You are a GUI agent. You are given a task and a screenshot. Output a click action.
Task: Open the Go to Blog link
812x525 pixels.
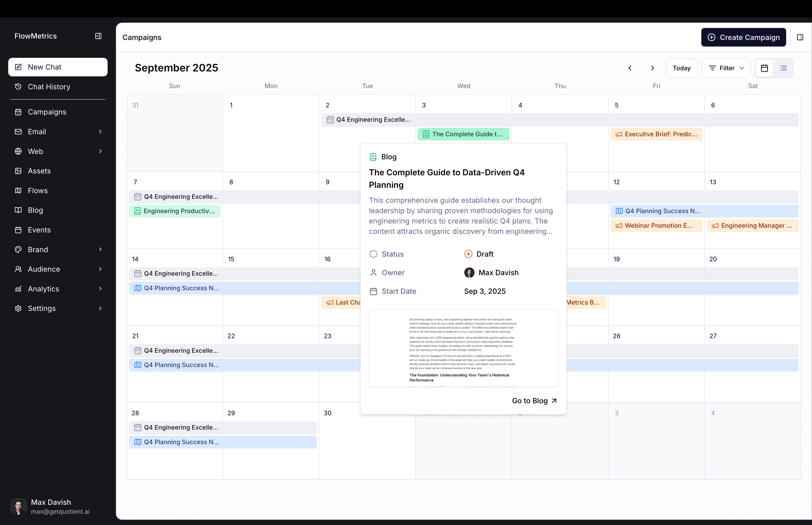coord(534,401)
